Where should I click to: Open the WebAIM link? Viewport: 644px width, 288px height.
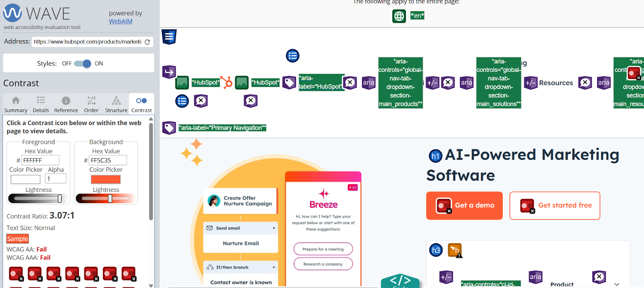click(x=120, y=21)
